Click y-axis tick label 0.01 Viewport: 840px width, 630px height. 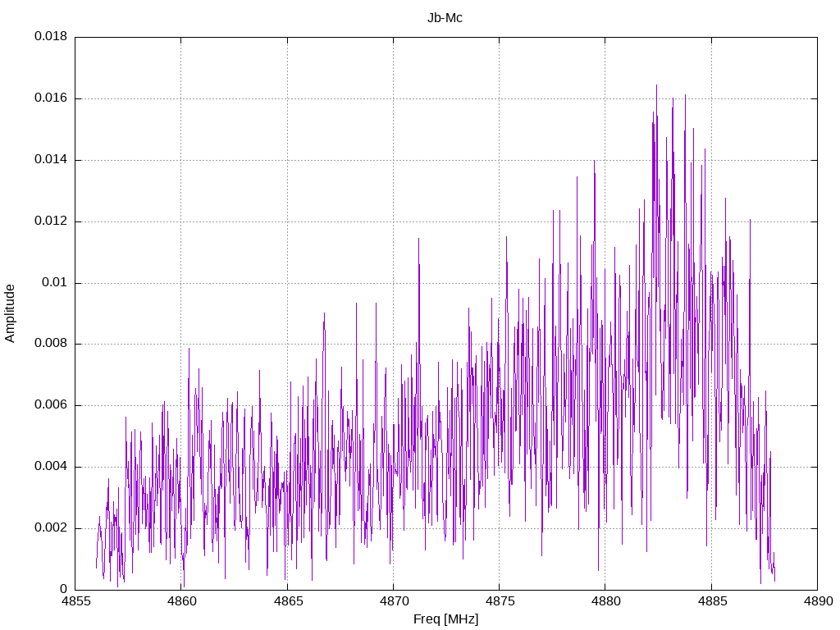click(x=55, y=282)
